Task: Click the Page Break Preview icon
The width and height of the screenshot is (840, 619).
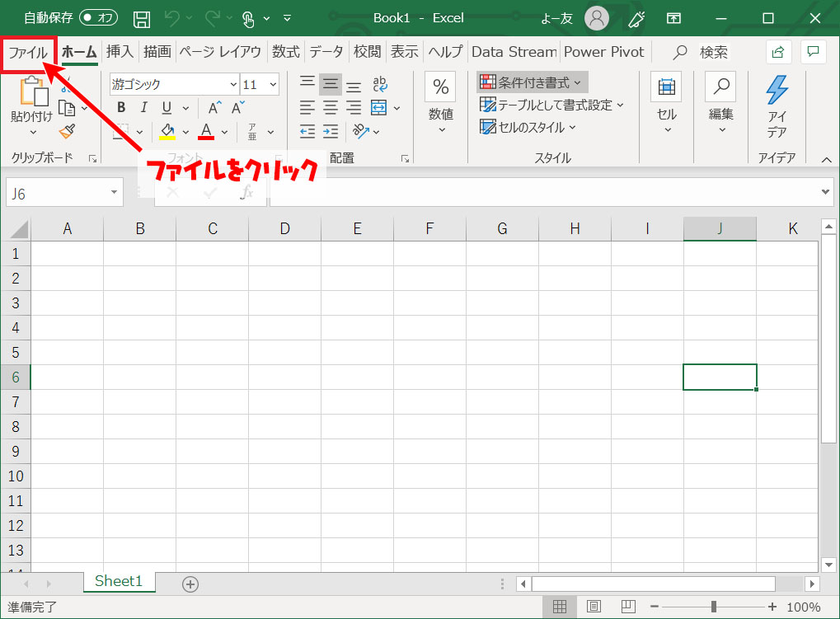Action: click(628, 606)
